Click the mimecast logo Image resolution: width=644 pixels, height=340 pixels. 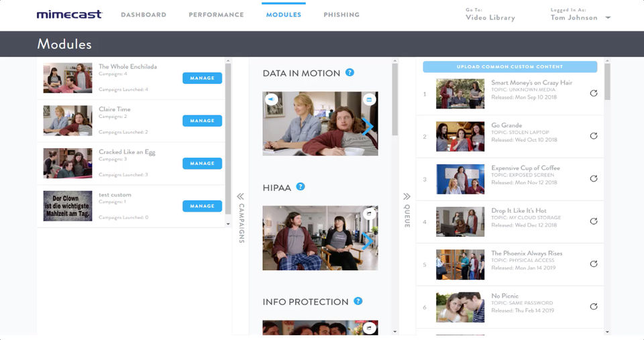point(69,14)
